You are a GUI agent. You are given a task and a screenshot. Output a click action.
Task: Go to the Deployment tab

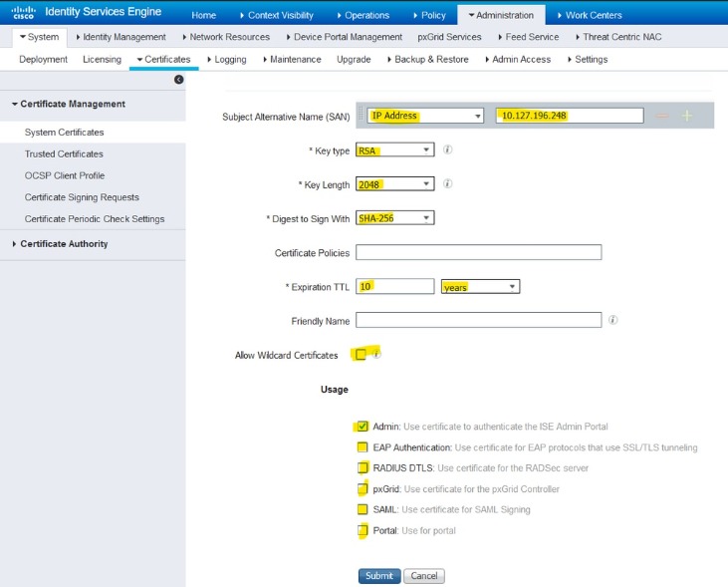click(43, 59)
